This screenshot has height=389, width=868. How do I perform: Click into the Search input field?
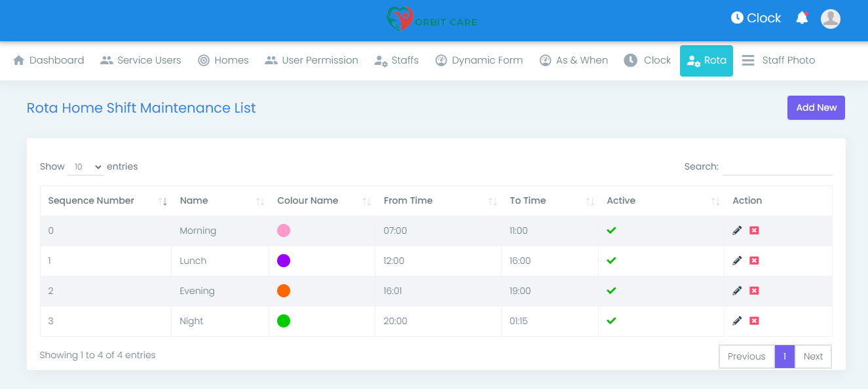tap(777, 167)
